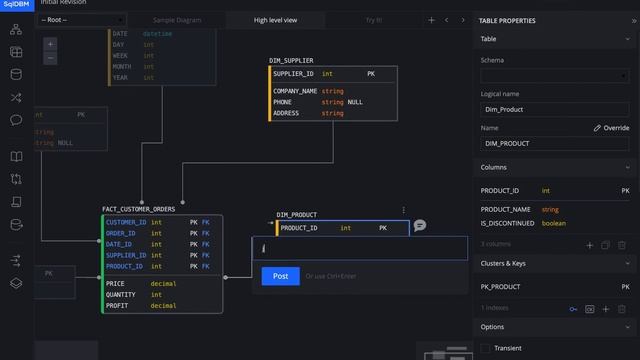The width and height of the screenshot is (640, 360).
Task: Select the PRODUCT_NAME column in properties
Action: pos(555,209)
